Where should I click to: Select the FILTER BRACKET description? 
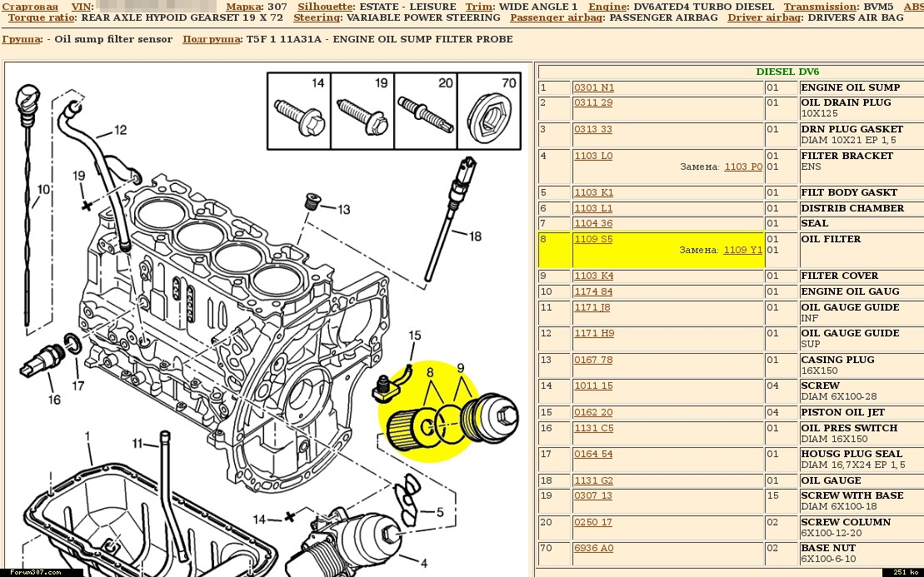[847, 156]
